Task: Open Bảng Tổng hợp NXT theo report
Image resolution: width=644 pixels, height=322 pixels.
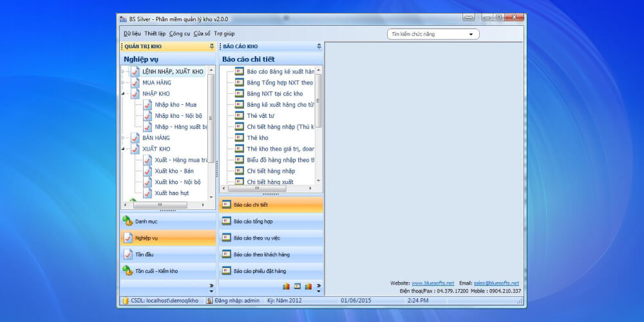Action: [279, 82]
